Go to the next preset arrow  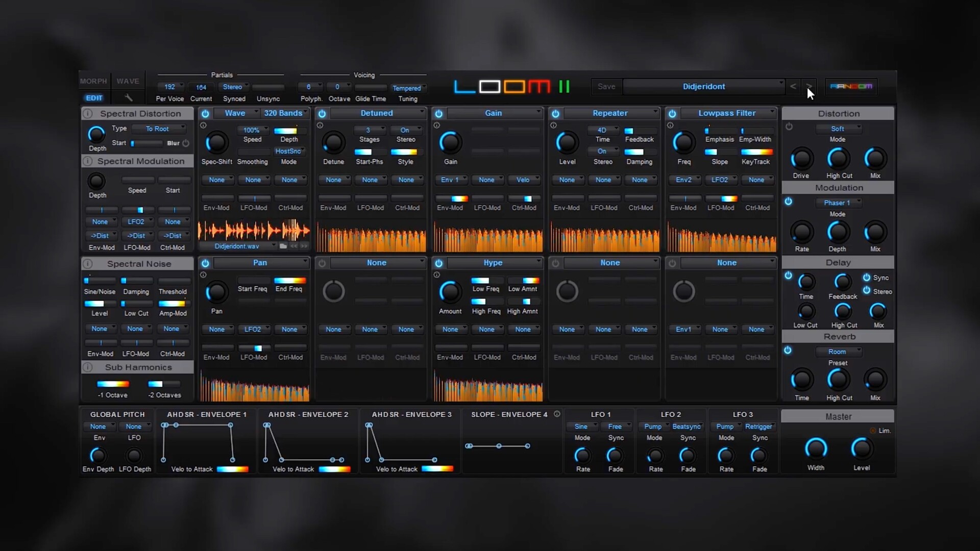808,86
